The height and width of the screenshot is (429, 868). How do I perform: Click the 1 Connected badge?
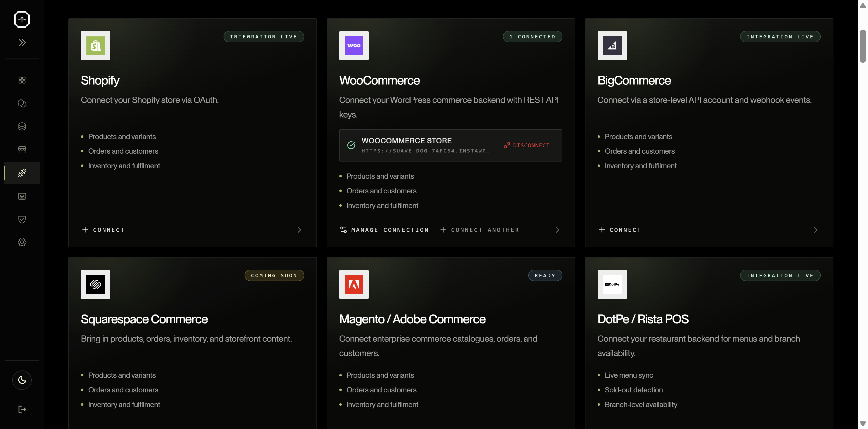[532, 37]
